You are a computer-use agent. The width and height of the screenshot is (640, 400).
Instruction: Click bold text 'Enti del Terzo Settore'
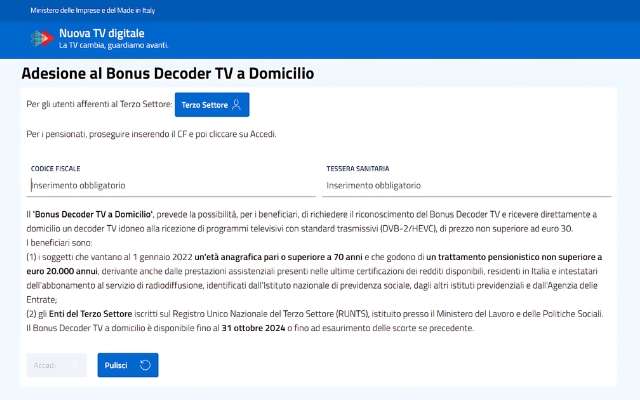coord(91,314)
